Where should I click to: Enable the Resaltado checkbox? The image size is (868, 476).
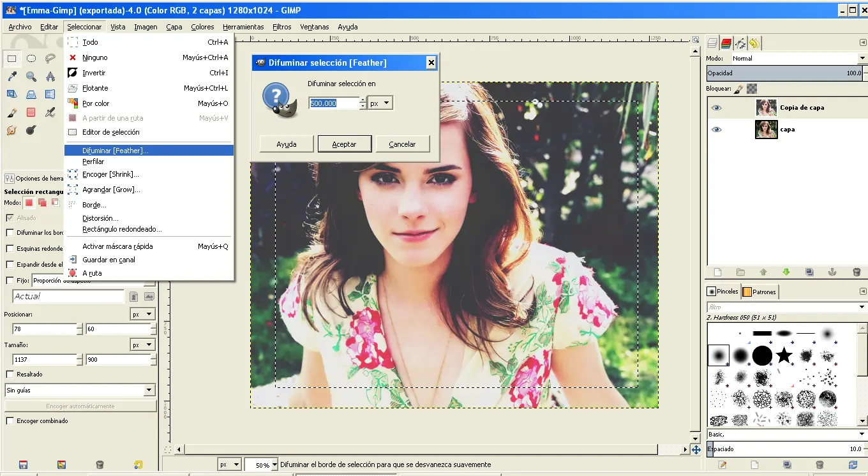click(x=10, y=375)
